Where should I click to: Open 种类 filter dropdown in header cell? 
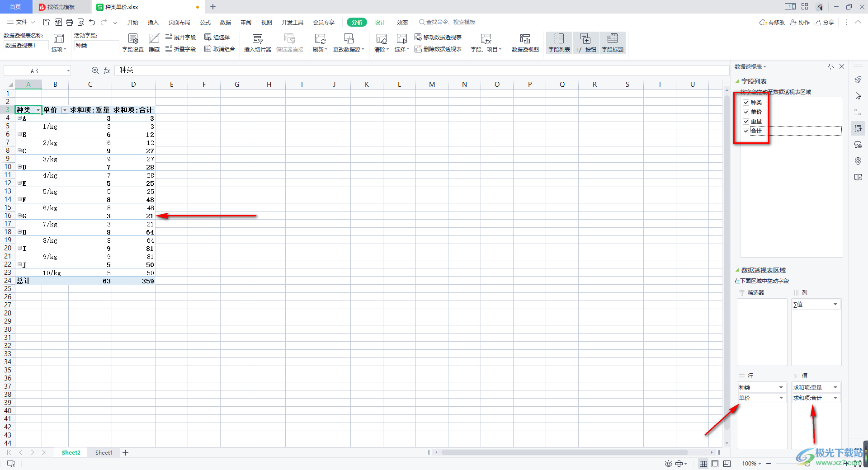tap(38, 110)
